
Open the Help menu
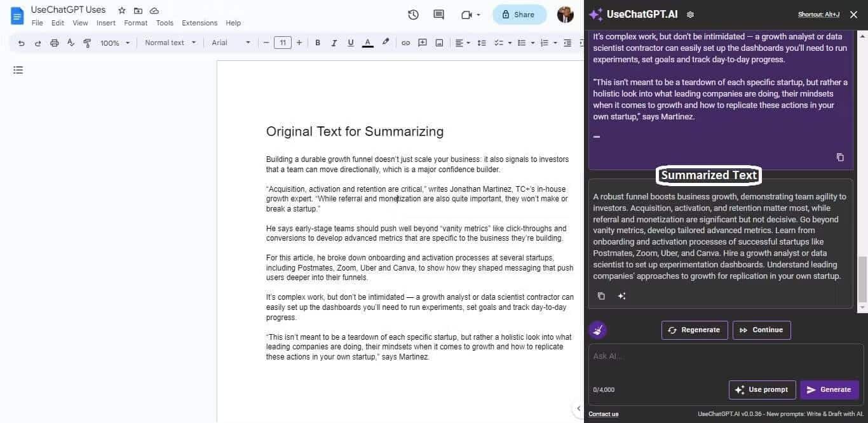click(233, 23)
